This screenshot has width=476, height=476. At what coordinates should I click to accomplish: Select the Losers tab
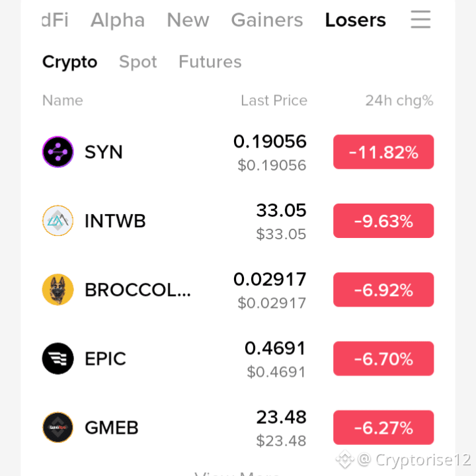tap(355, 20)
